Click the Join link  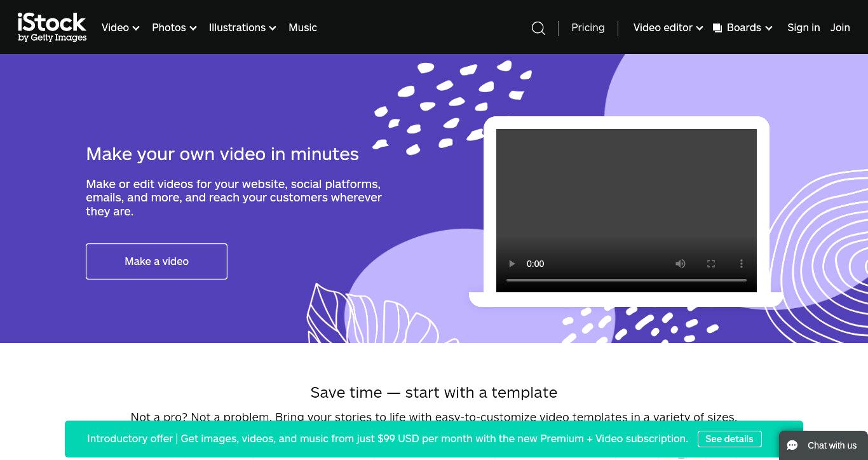point(840,28)
